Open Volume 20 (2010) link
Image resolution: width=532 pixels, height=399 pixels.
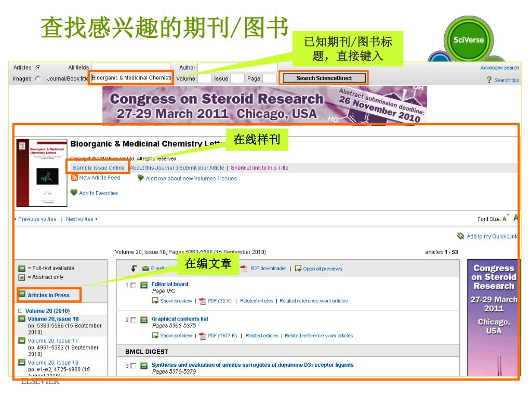(x=47, y=311)
